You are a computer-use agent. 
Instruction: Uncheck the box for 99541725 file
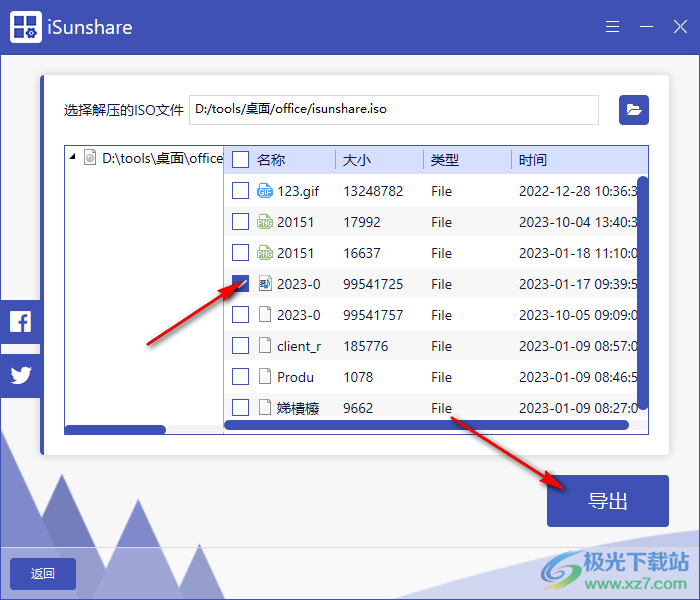click(240, 283)
